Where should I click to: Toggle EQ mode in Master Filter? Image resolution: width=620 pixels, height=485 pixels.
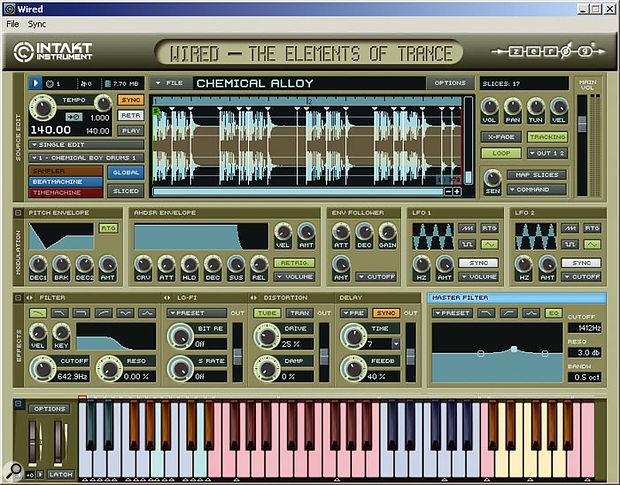click(x=554, y=313)
